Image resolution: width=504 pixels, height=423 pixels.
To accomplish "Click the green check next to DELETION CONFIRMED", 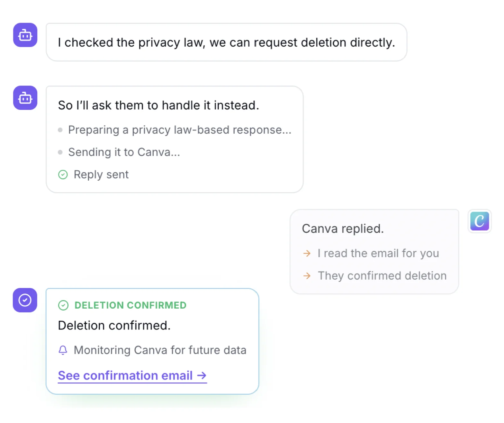I will tap(63, 305).
